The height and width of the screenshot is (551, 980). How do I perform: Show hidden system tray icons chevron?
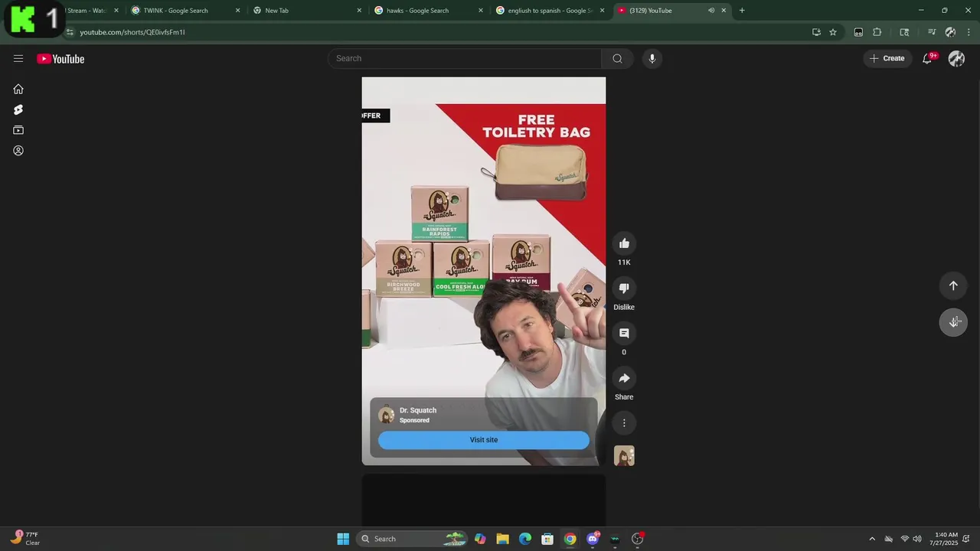[x=871, y=539]
